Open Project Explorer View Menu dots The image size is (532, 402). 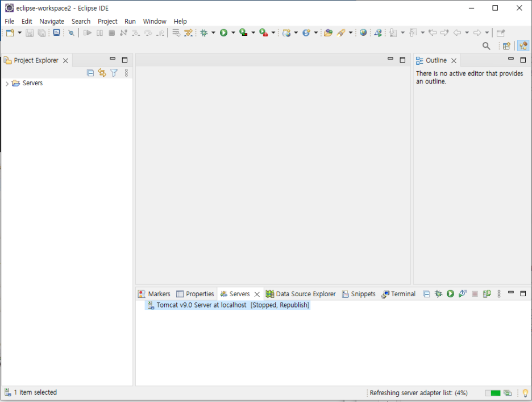tap(126, 73)
